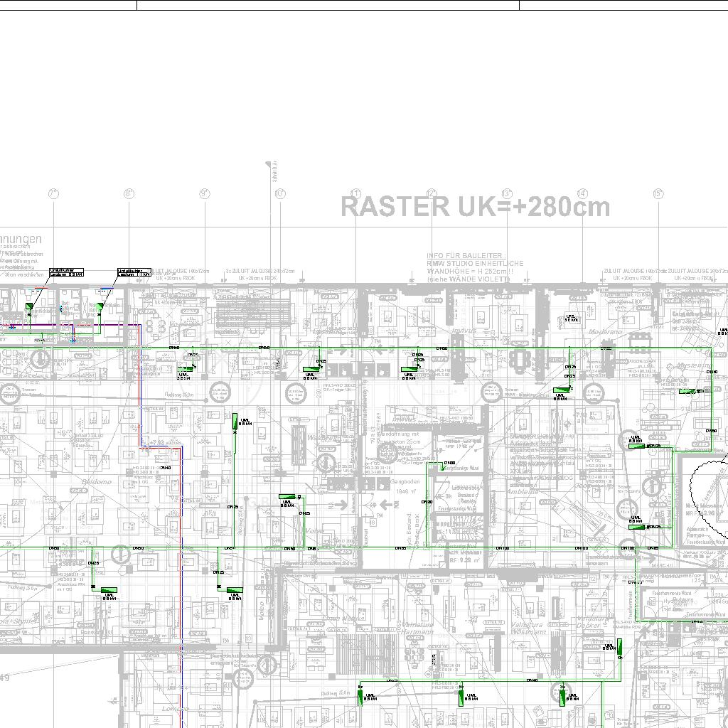This screenshot has width=728, height=728.
Task: Select the vertical red and blue pipe run
Action: 181,569
